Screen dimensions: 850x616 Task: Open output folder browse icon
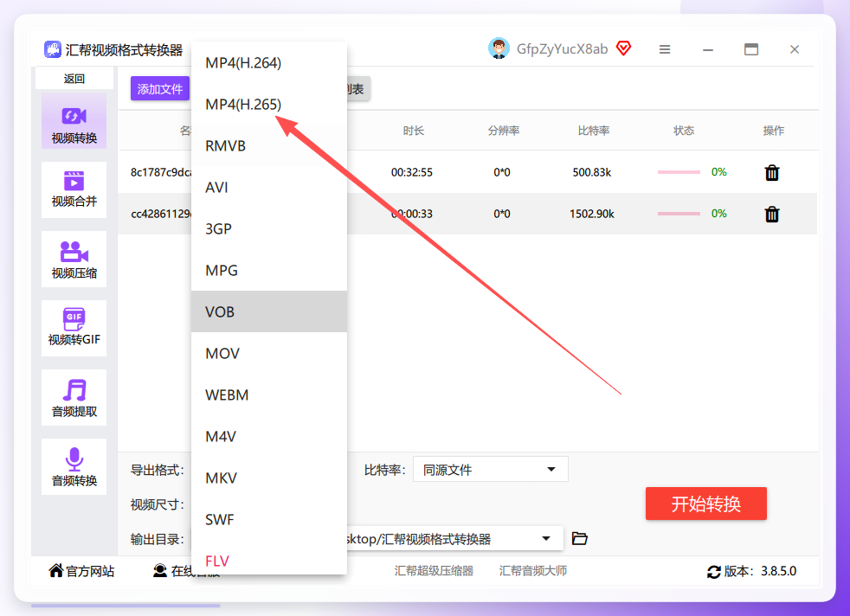pyautogui.click(x=579, y=538)
